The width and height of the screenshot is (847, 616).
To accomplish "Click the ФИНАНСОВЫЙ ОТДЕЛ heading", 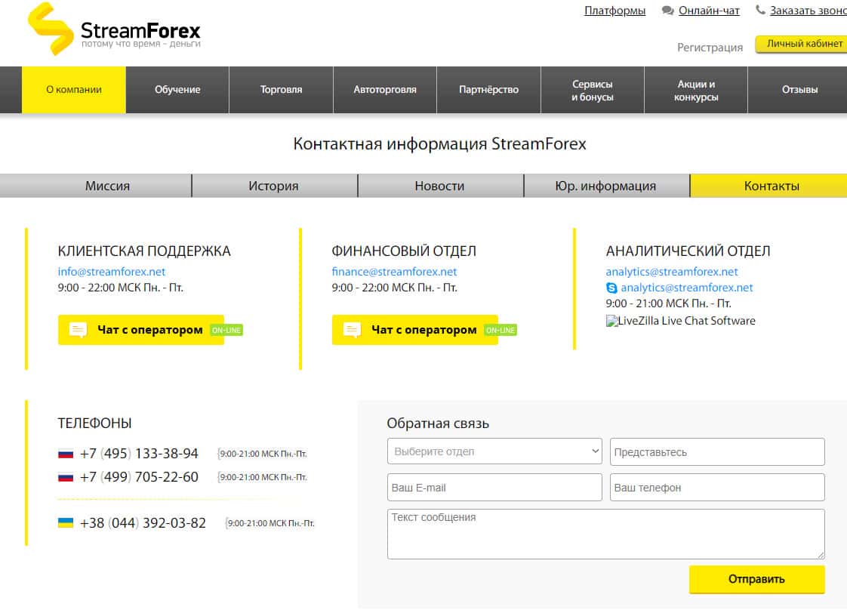I will click(404, 251).
